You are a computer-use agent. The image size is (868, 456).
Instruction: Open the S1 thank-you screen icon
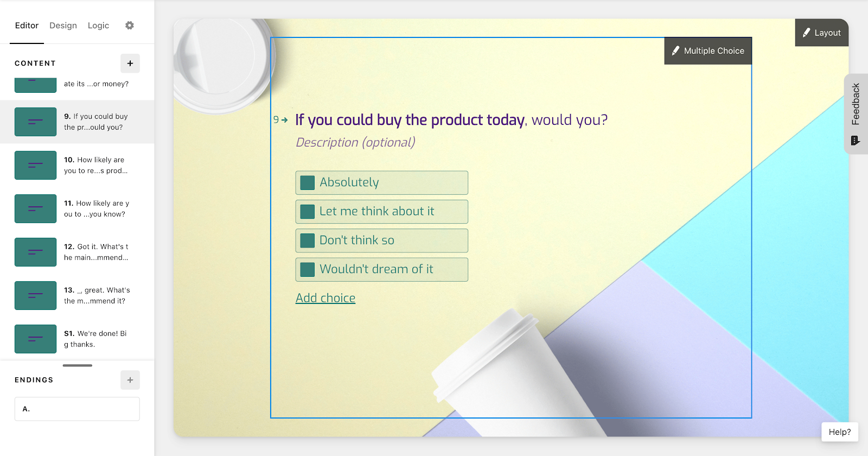point(35,339)
